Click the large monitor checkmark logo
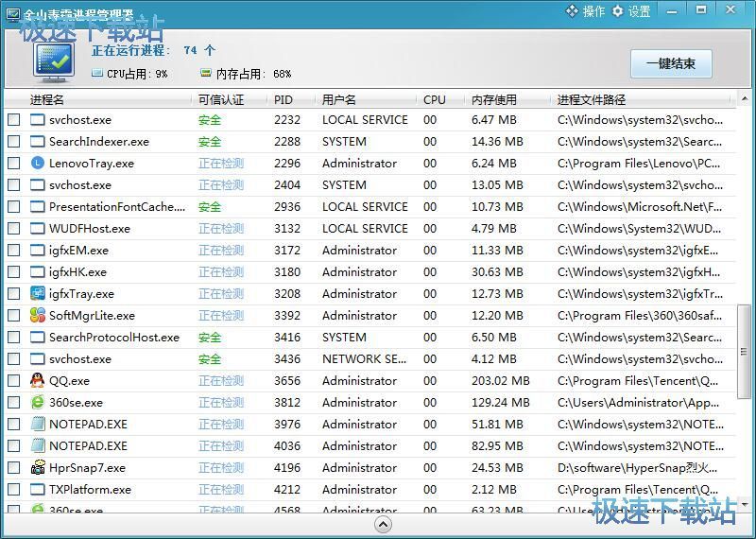The image size is (756, 539). pos(54,62)
